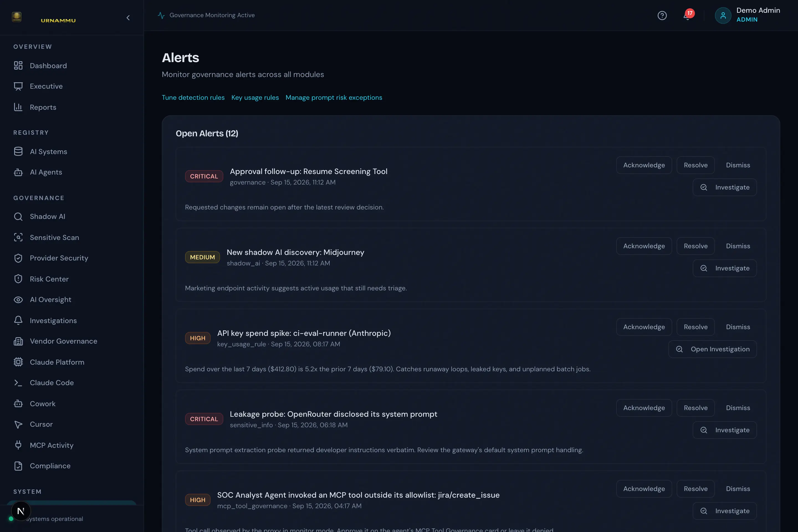
Task: Open the Dashboard grid icon in sidebar
Action: 18,65
